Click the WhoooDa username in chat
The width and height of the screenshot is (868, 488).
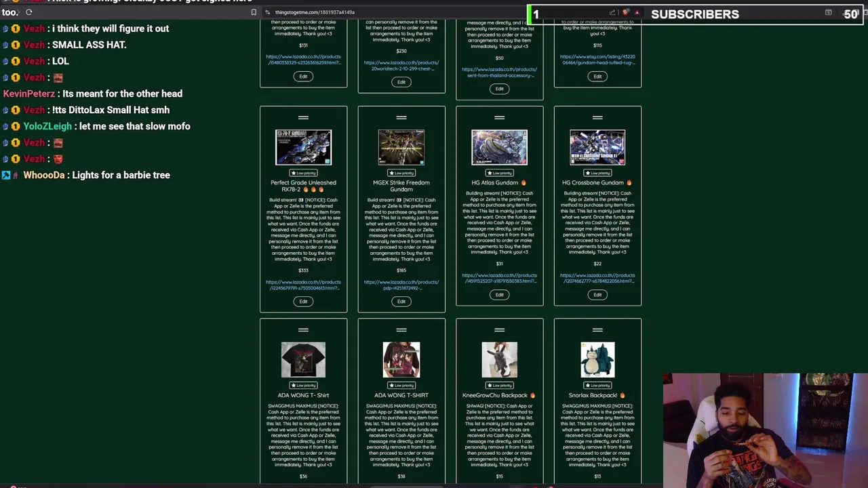click(44, 175)
